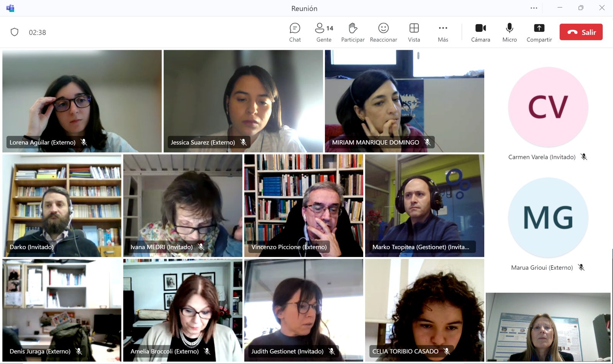Open the title bar three-dots menu

[x=534, y=8]
